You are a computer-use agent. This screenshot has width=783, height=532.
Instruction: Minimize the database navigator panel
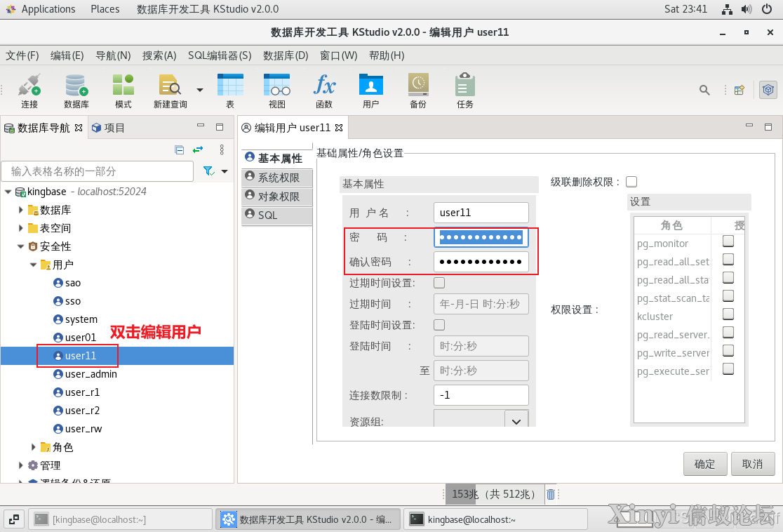[201, 126]
